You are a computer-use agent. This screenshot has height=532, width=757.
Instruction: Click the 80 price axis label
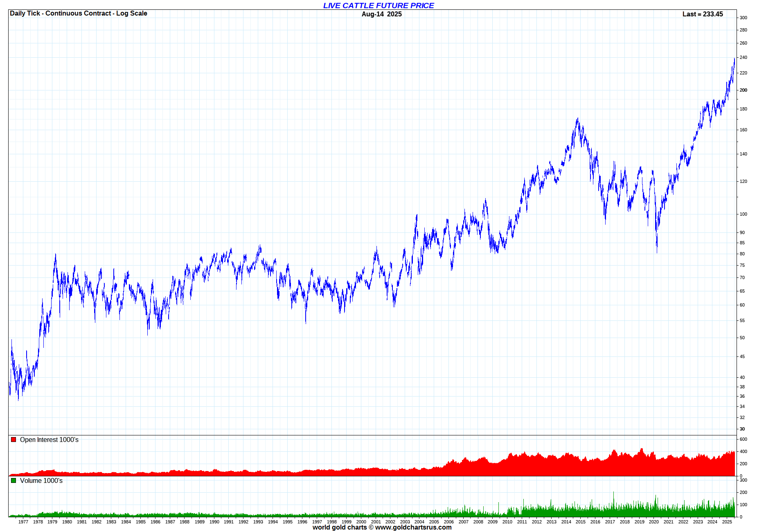tap(742, 254)
